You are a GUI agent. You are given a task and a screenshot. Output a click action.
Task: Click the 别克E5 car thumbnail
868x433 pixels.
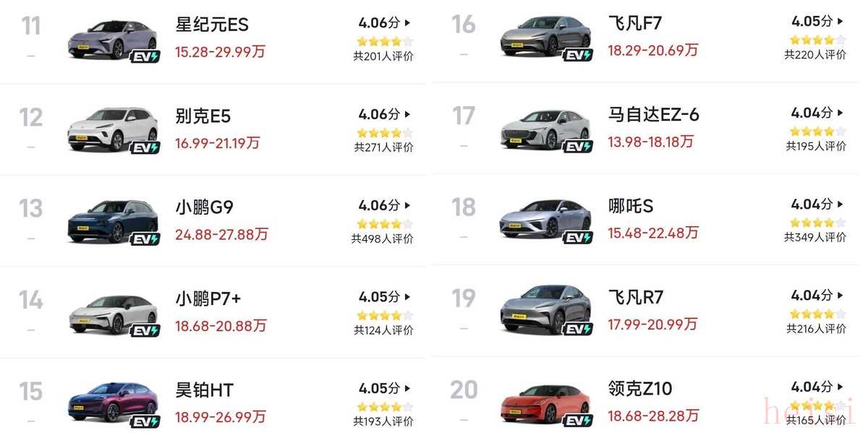coord(112,130)
